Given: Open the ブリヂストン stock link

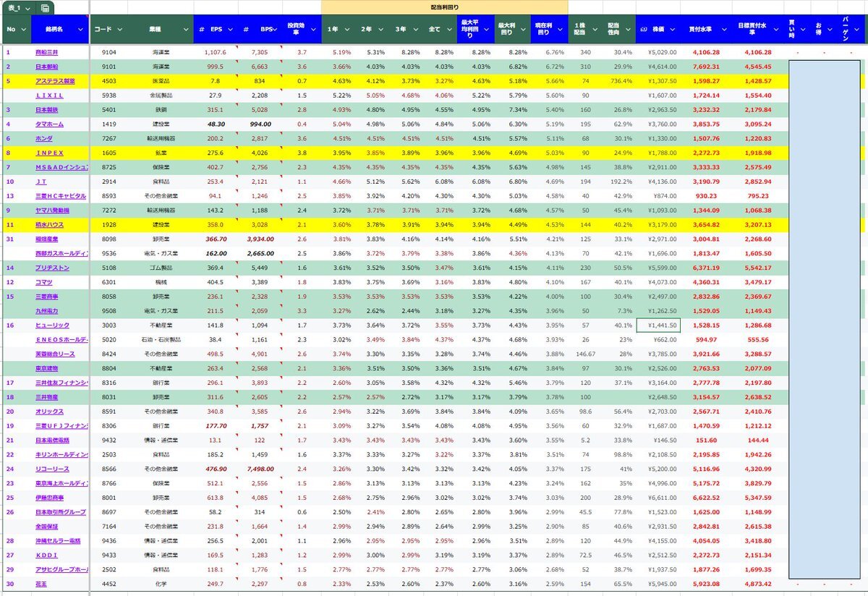Looking at the screenshot, I should tap(51, 268).
